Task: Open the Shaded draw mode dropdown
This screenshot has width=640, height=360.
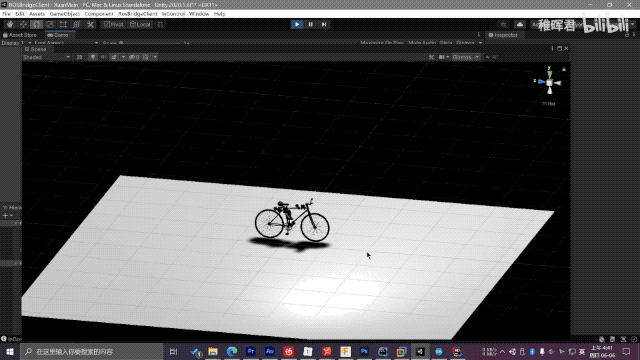Action: coord(46,57)
